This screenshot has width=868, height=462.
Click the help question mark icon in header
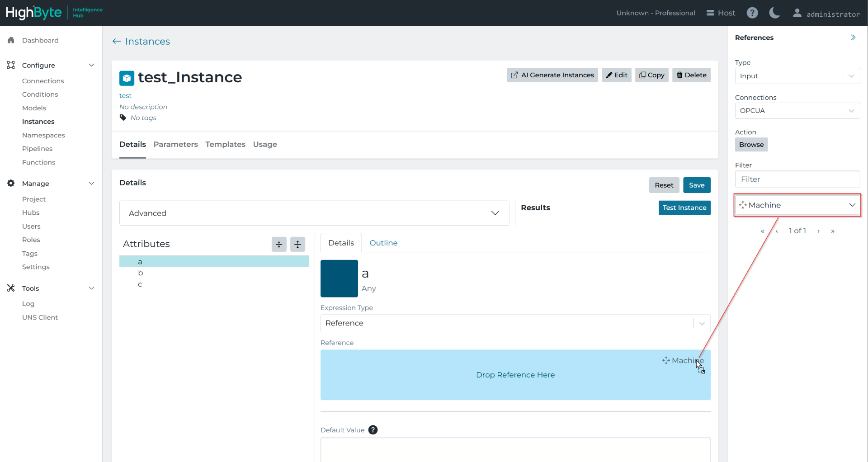(752, 13)
